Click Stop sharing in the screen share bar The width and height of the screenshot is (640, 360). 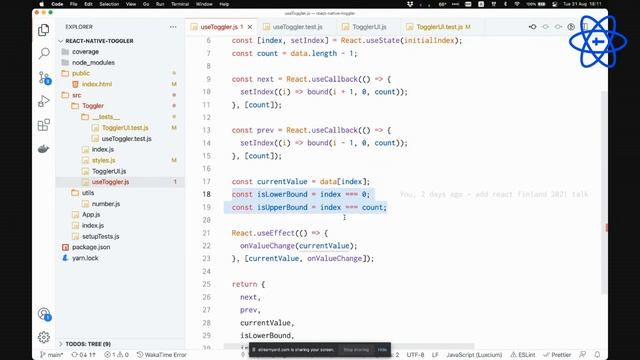pos(356,350)
